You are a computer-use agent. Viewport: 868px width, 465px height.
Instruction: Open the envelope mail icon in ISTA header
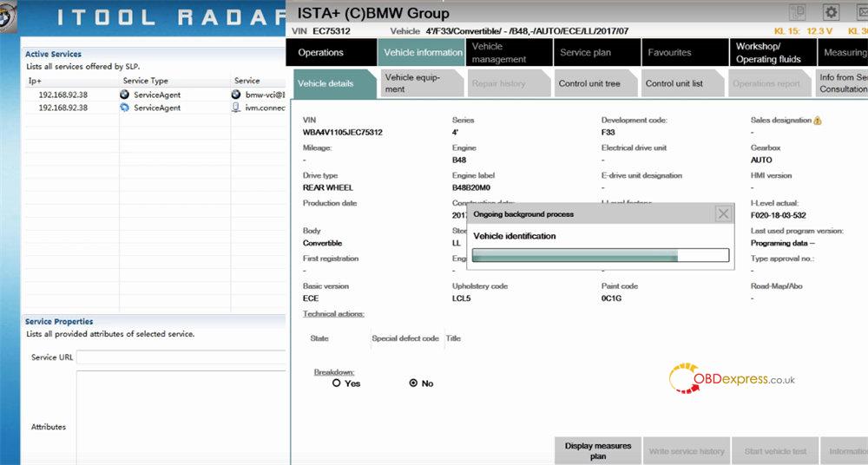tap(863, 12)
